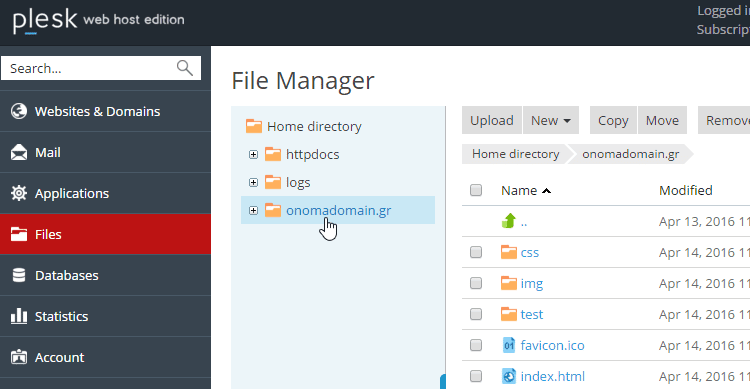Open index.html file link
This screenshot has height=389, width=750.
click(x=552, y=377)
